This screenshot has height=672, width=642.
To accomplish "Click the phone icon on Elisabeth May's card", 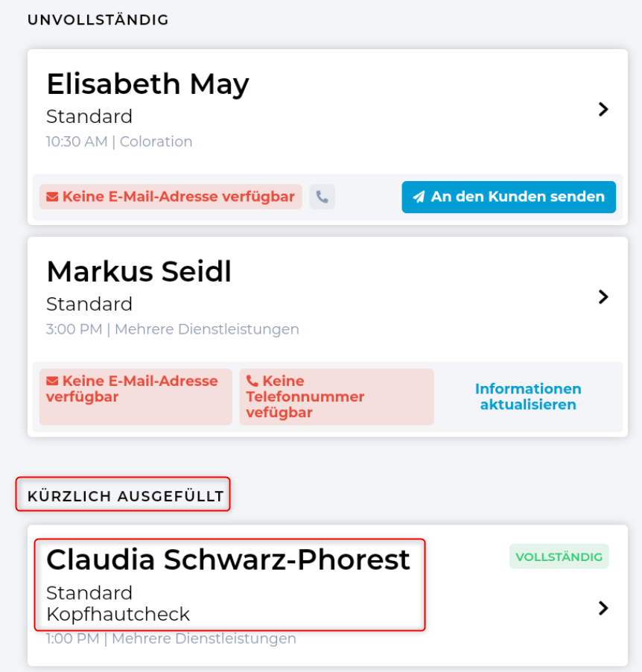I will point(322,197).
